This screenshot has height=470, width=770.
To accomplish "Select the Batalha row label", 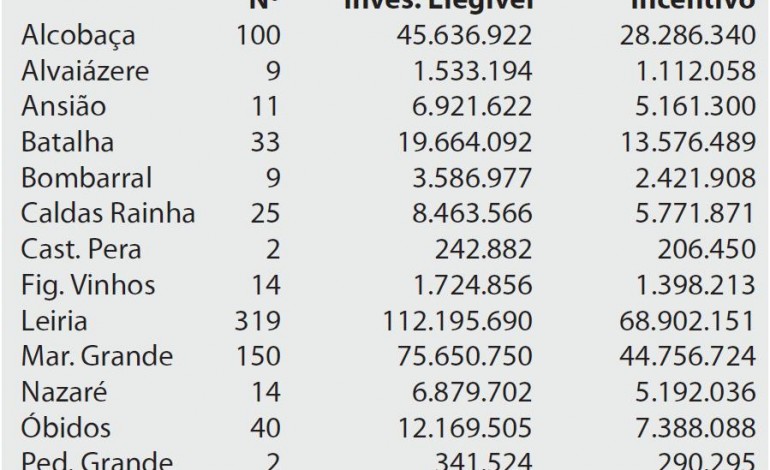I will pos(67,143).
